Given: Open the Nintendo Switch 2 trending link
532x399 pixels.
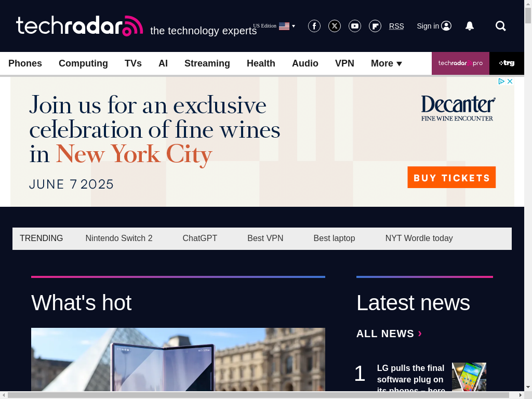Looking at the screenshot, I should coord(119,238).
